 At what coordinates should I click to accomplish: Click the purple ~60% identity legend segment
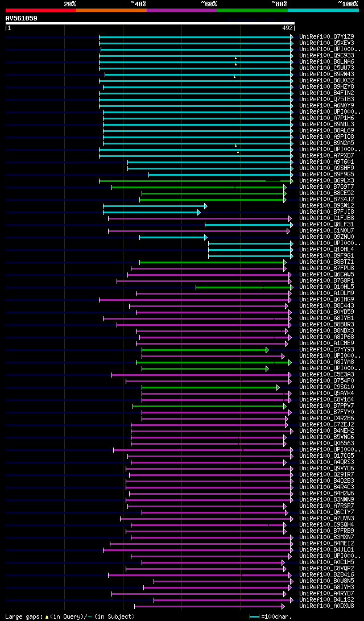coord(182,10)
